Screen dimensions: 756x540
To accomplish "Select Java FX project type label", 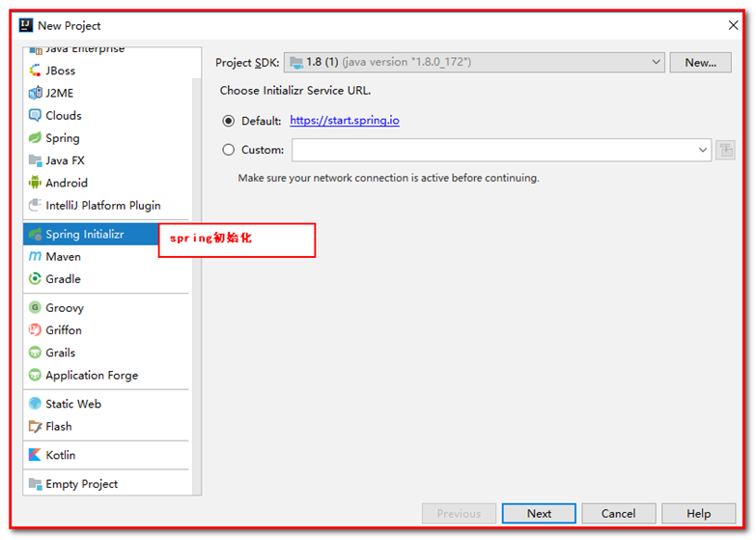I will 65,160.
